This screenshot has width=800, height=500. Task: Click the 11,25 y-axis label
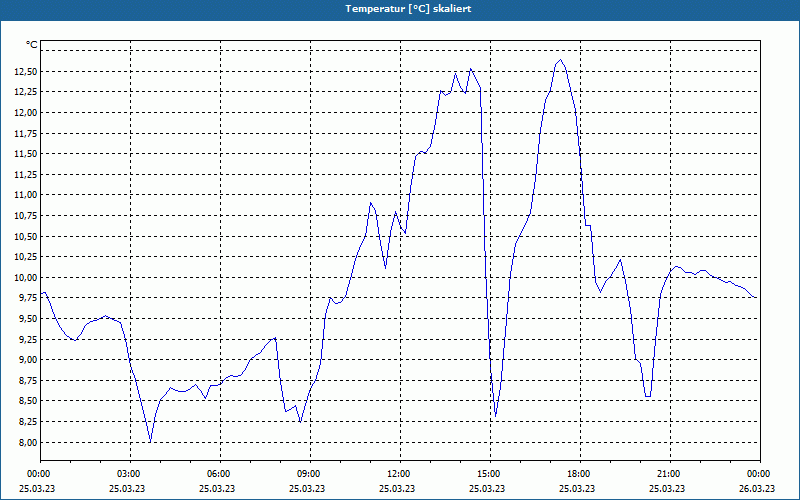pos(26,174)
